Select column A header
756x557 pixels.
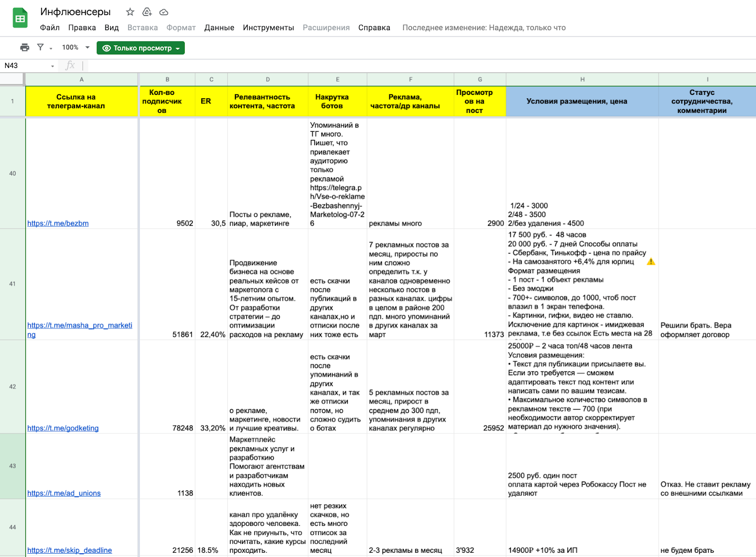click(82, 79)
